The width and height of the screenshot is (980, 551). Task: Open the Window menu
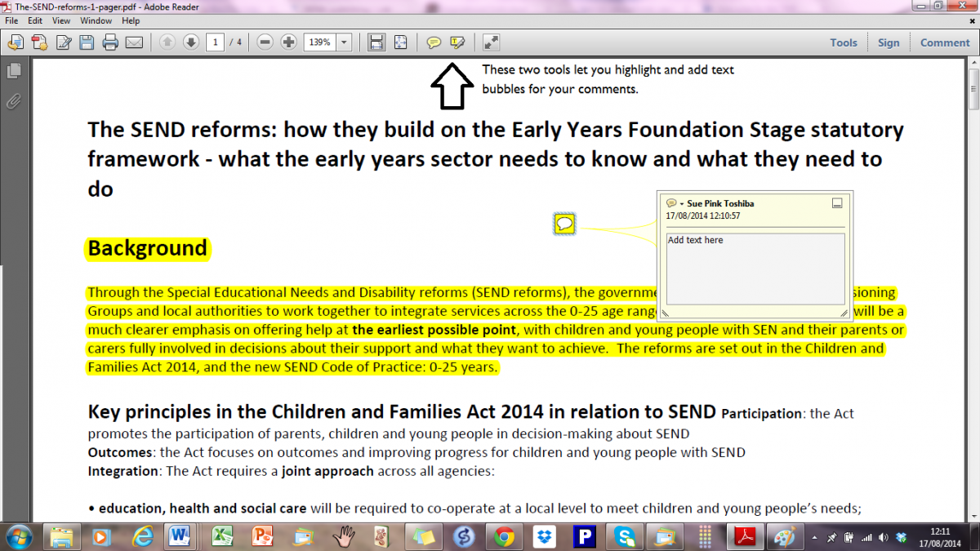pyautogui.click(x=96, y=20)
